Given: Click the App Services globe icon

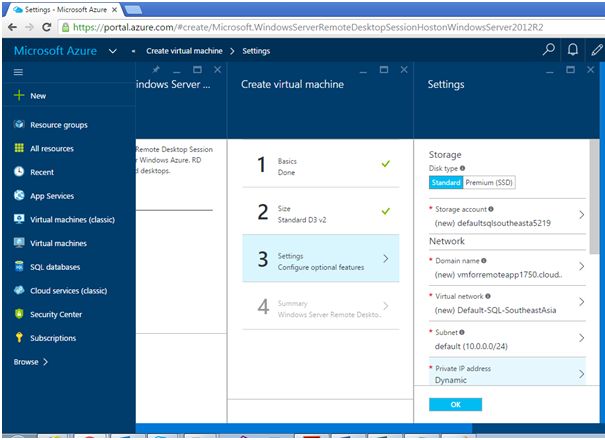Looking at the screenshot, I should 19,195.
